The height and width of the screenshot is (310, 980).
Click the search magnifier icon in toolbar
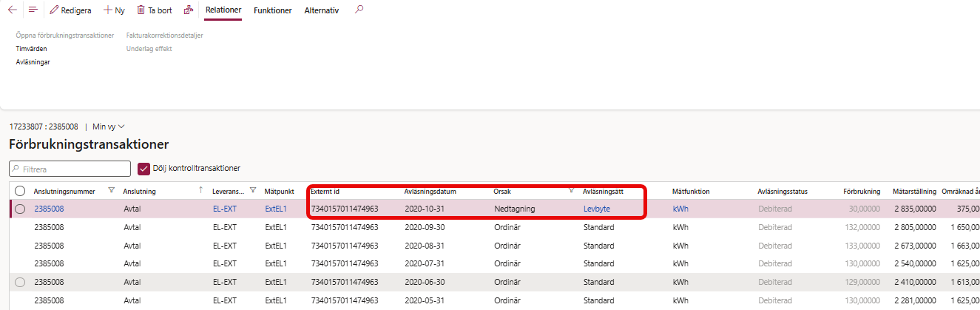(x=359, y=10)
